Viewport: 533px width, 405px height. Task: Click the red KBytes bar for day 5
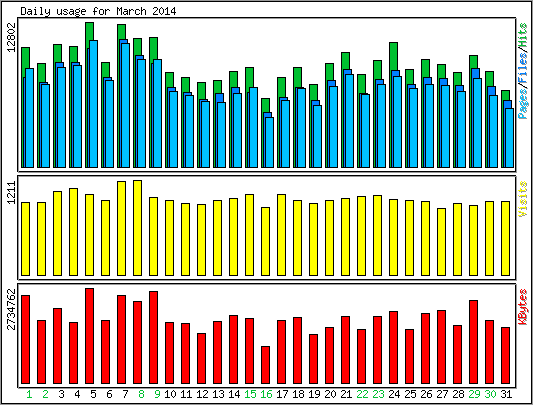pyautogui.click(x=89, y=336)
